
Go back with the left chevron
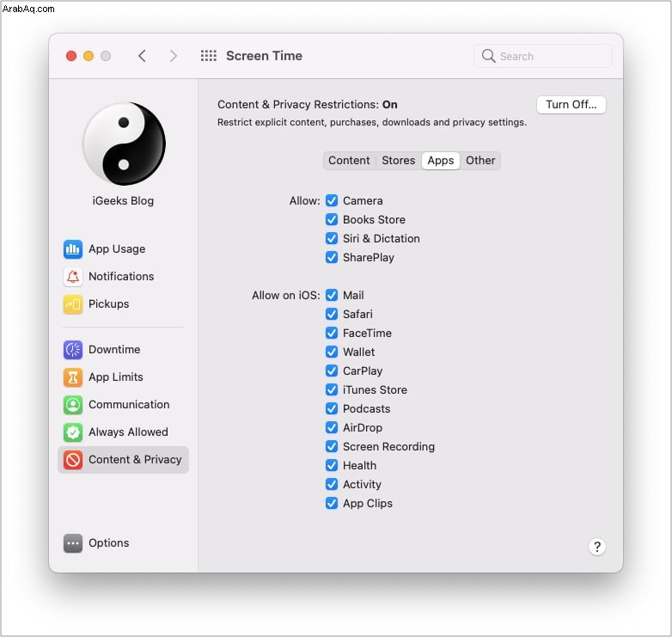(143, 56)
